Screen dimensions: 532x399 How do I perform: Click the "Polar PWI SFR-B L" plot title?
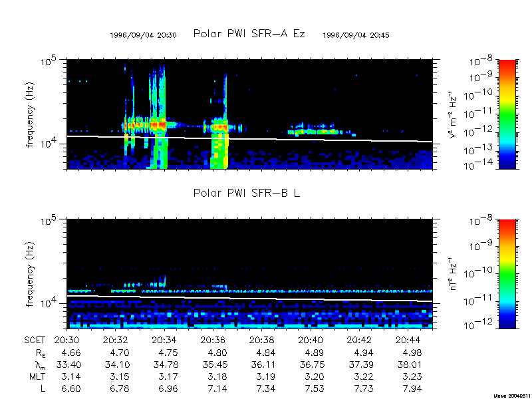(247, 194)
